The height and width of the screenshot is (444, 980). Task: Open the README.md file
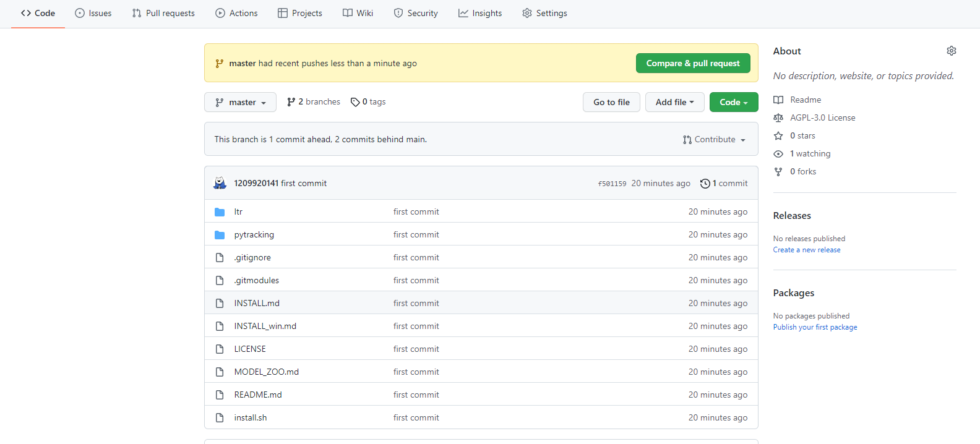[x=258, y=395]
